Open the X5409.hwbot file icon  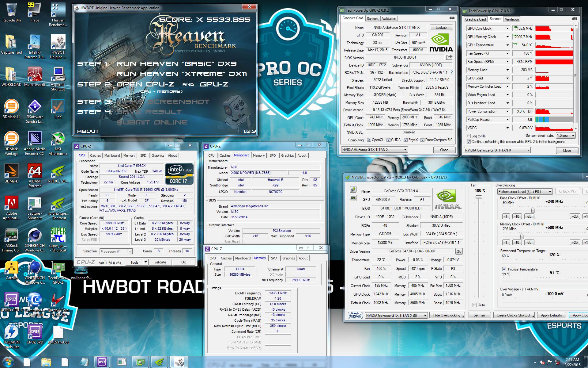pyautogui.click(x=58, y=335)
